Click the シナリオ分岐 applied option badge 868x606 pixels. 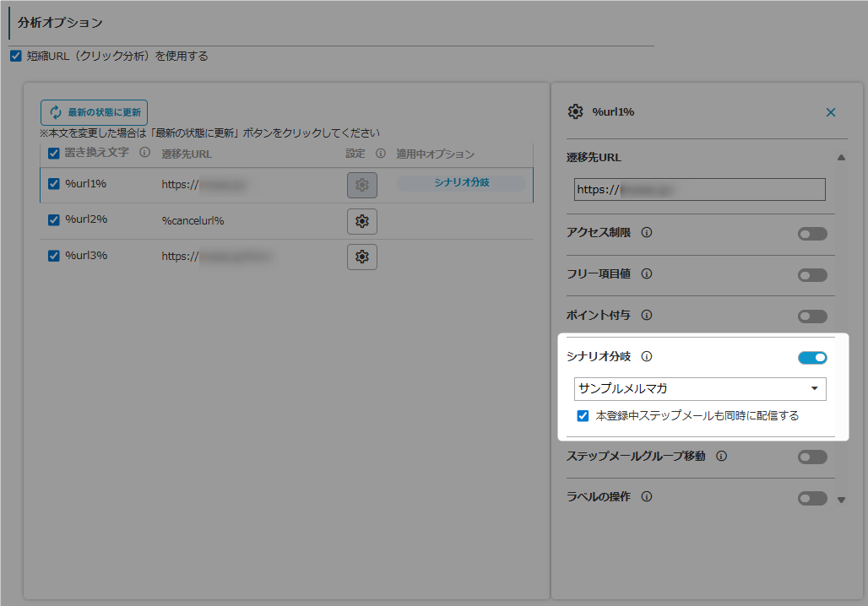[462, 182]
